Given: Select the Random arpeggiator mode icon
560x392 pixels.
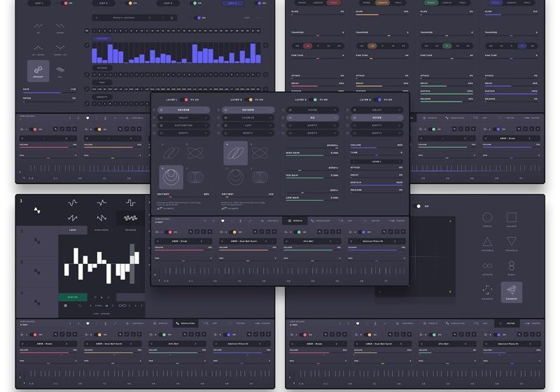Looking at the screenshot, I should (x=38, y=71).
